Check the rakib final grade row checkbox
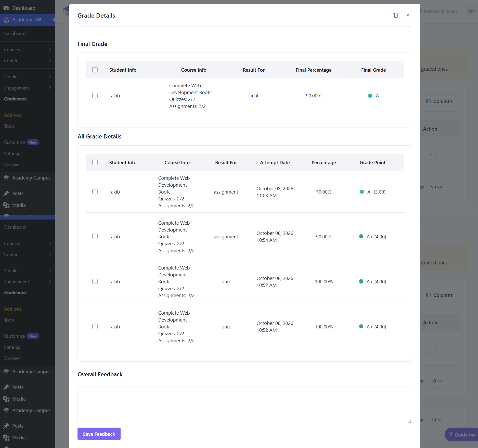 (95, 96)
